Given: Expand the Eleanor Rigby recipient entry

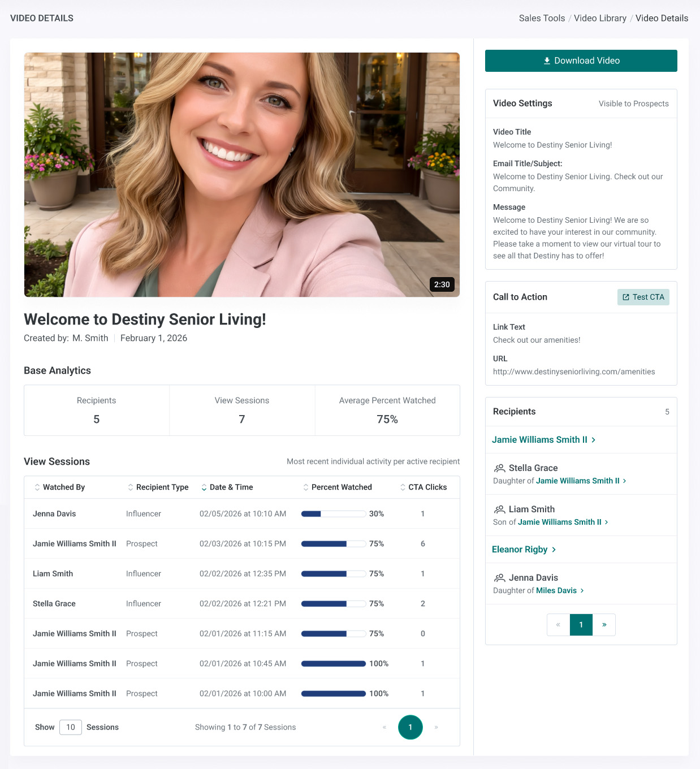Looking at the screenshot, I should coord(524,549).
